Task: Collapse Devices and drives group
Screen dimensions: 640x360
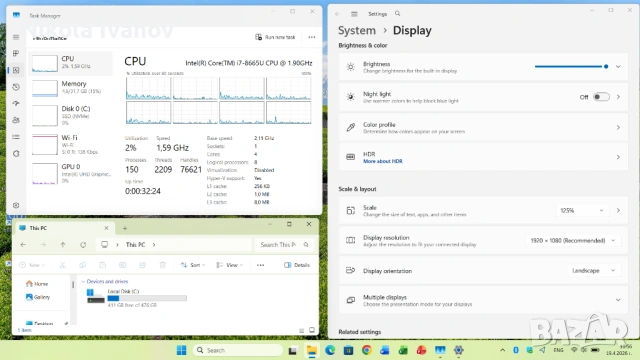Action: point(83,281)
